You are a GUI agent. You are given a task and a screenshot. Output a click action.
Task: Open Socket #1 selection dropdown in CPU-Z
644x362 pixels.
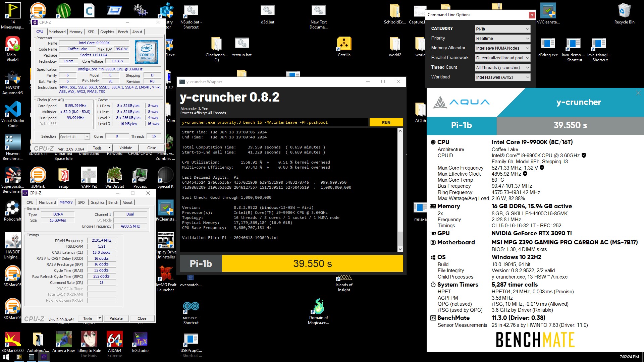pos(74,136)
